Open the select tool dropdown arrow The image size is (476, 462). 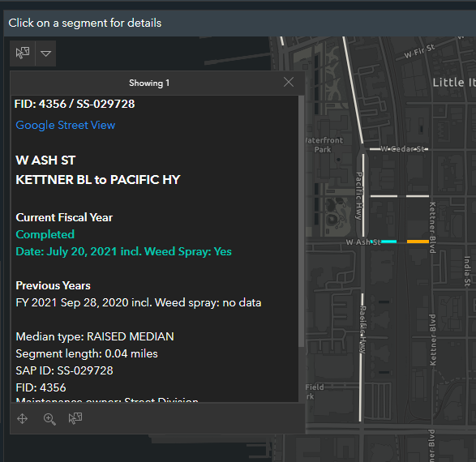click(x=46, y=53)
